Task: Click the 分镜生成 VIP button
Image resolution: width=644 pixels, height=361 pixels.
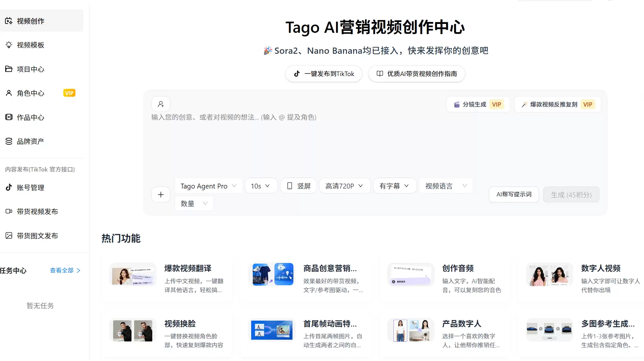Action: (478, 105)
